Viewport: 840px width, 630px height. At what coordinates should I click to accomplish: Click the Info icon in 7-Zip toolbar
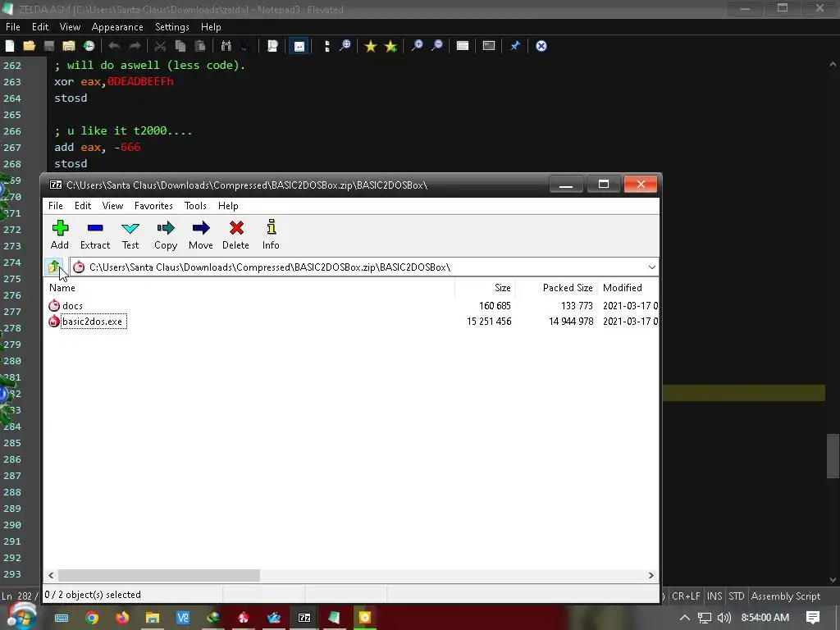pos(271,235)
